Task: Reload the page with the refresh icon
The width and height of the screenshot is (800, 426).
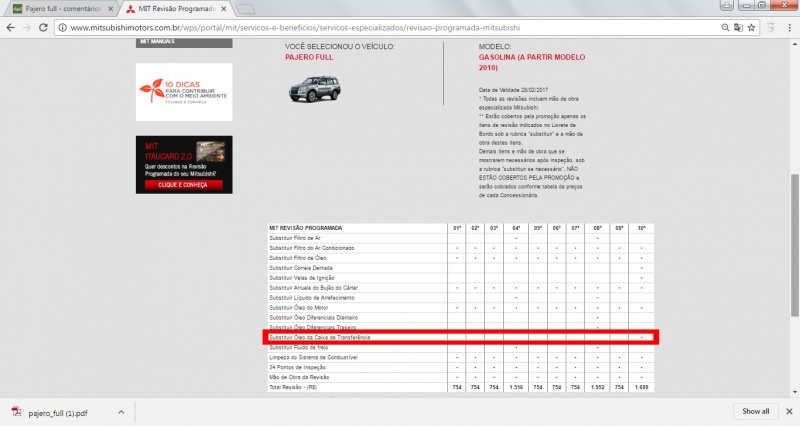Action: [43, 28]
